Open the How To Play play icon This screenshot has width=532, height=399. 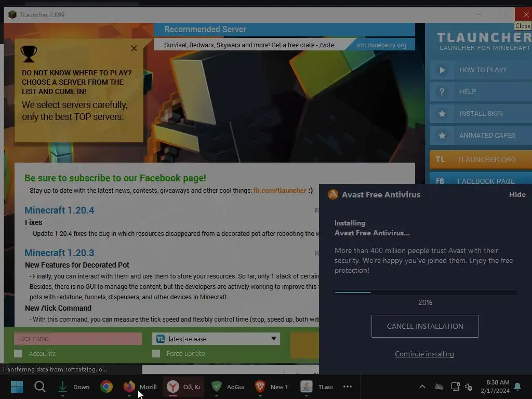pyautogui.click(x=442, y=70)
